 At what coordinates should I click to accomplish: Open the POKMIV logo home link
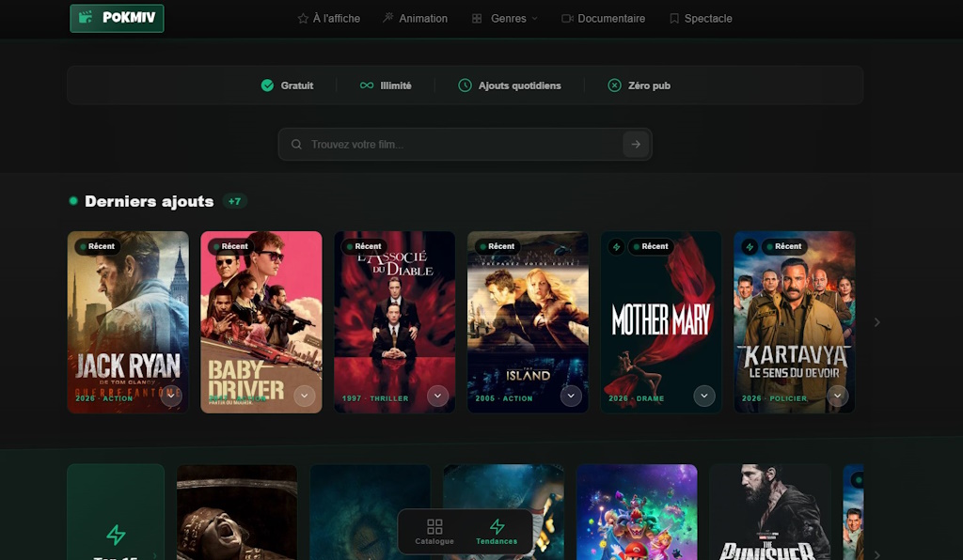click(117, 18)
